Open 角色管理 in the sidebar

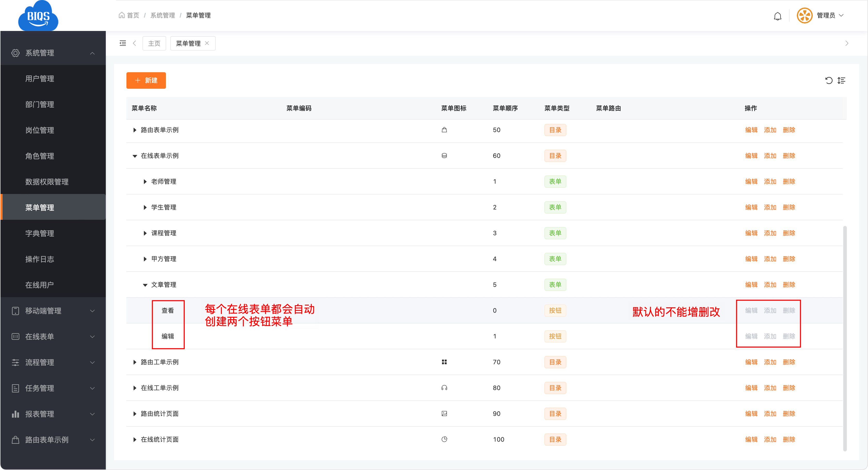pyautogui.click(x=53, y=156)
